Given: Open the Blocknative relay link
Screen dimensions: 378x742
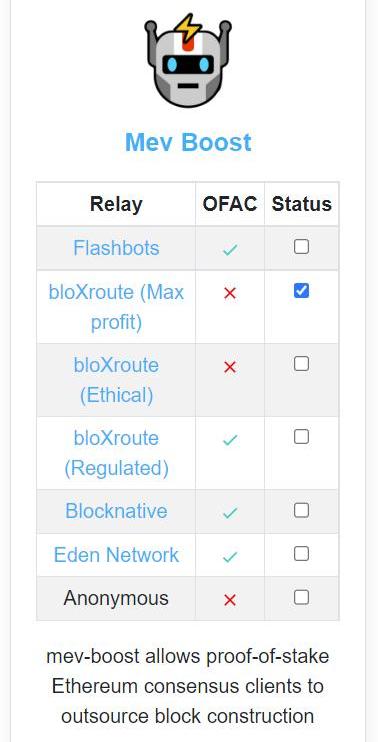Looking at the screenshot, I should (116, 511).
